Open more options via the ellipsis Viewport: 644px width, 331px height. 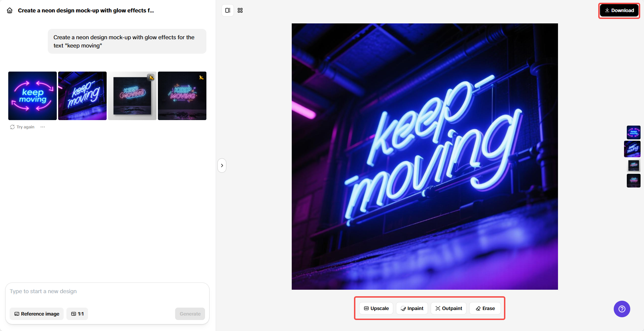tap(42, 127)
